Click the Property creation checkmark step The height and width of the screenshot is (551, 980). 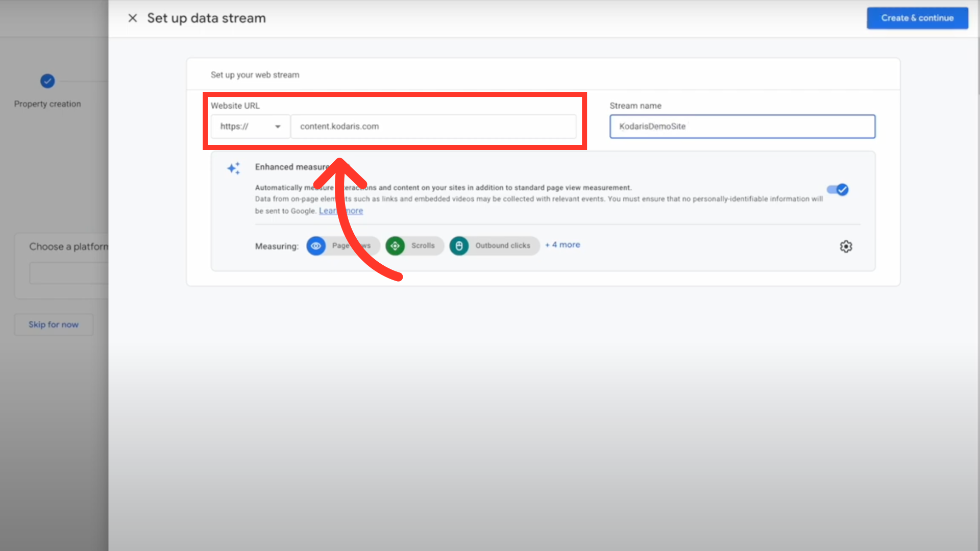[x=47, y=81]
